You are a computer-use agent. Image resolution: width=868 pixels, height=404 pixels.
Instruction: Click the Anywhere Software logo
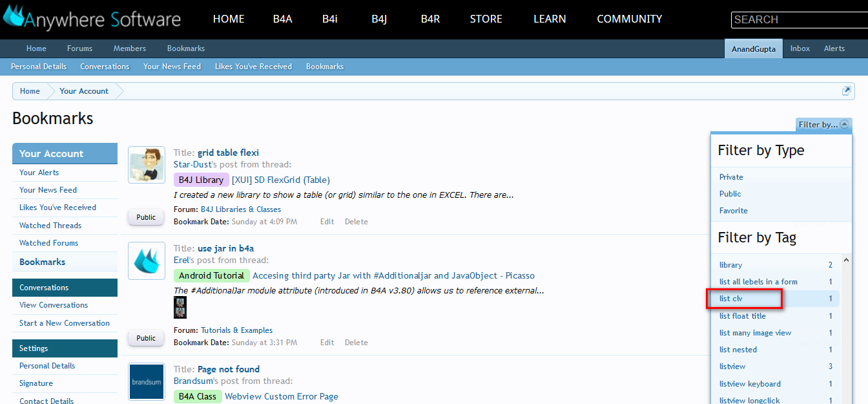point(92,19)
